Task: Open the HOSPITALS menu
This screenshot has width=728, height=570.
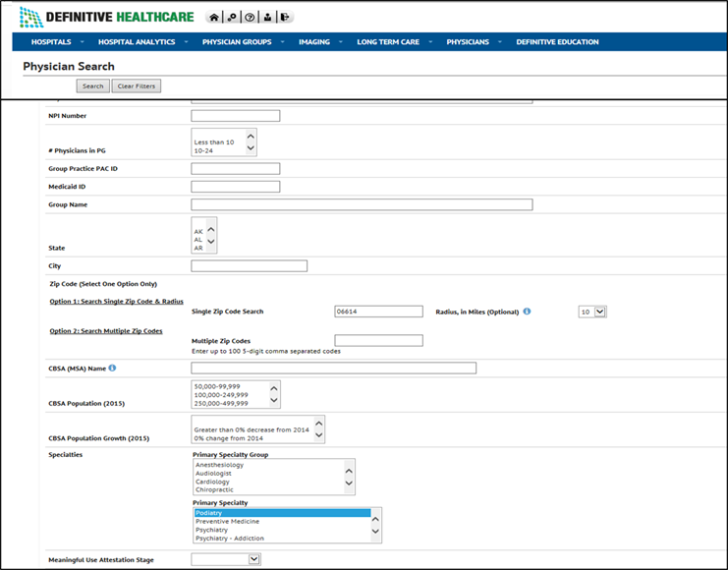Action: (51, 42)
